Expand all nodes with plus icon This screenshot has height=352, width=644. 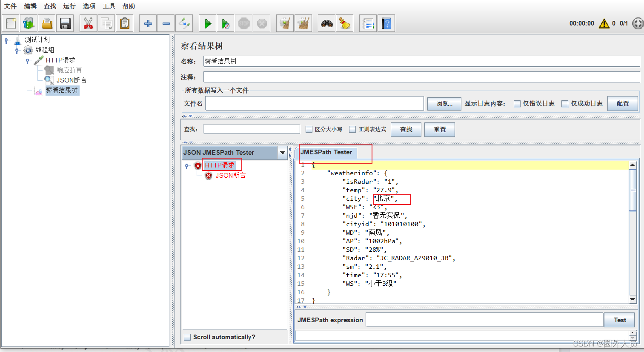[148, 23]
